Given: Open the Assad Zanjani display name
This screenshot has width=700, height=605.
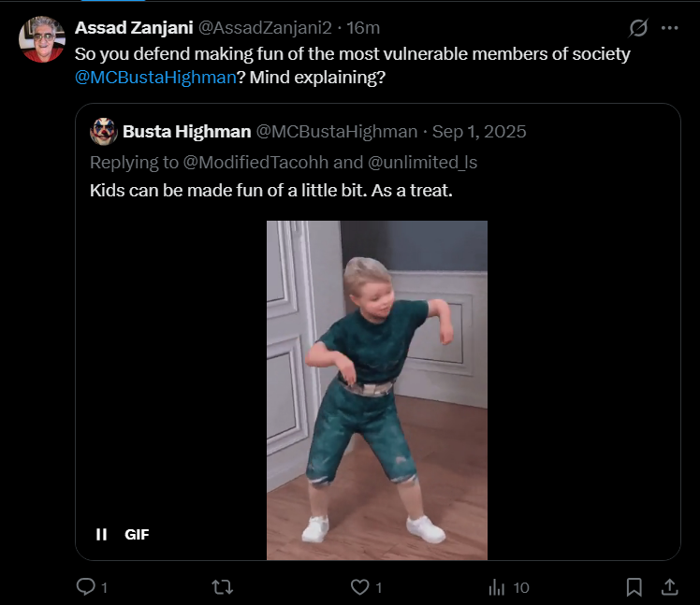Looking at the screenshot, I should tap(134, 28).
